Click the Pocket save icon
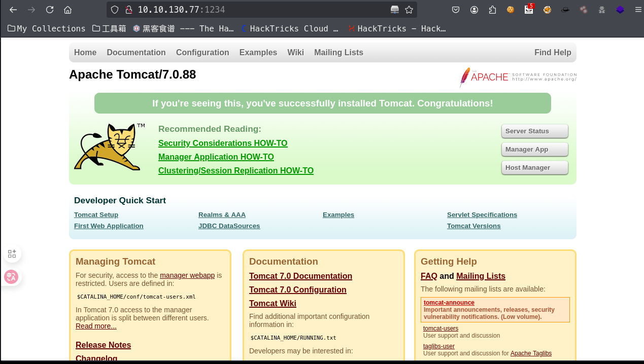The width and height of the screenshot is (644, 364). click(456, 10)
